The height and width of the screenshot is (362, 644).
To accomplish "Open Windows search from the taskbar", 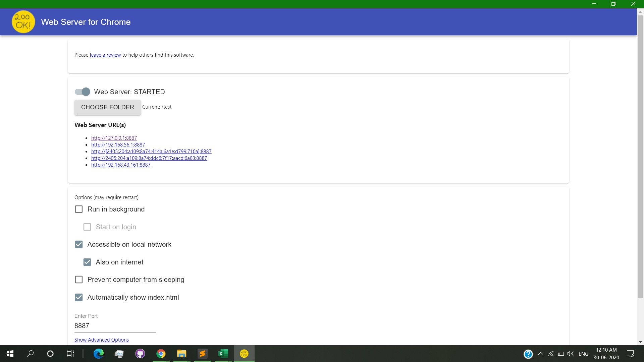I will click(x=30, y=354).
